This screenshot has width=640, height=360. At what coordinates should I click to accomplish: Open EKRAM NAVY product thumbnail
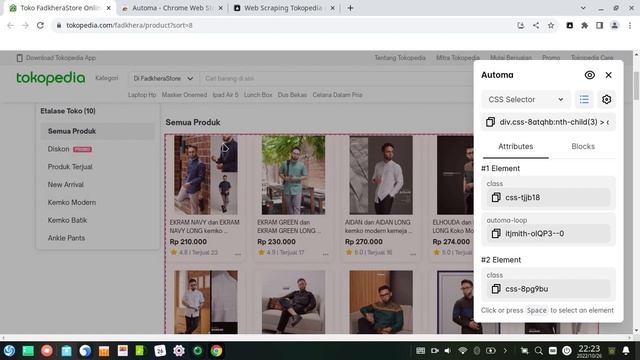(206, 175)
